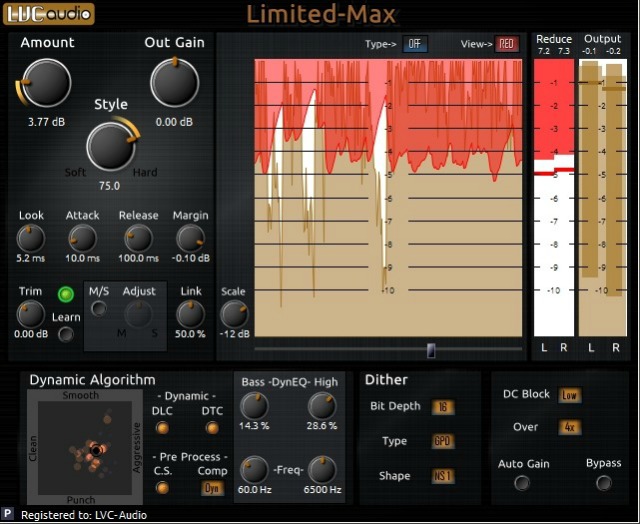Click the Type OFF button

(x=415, y=44)
